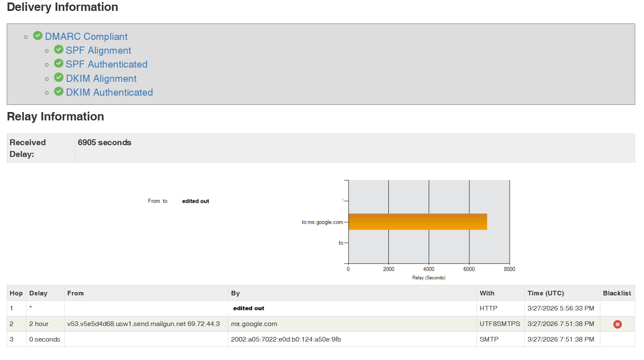This screenshot has width=644, height=360.
Task: Follow the DKIM Authenticated link
Action: pyautogui.click(x=109, y=92)
